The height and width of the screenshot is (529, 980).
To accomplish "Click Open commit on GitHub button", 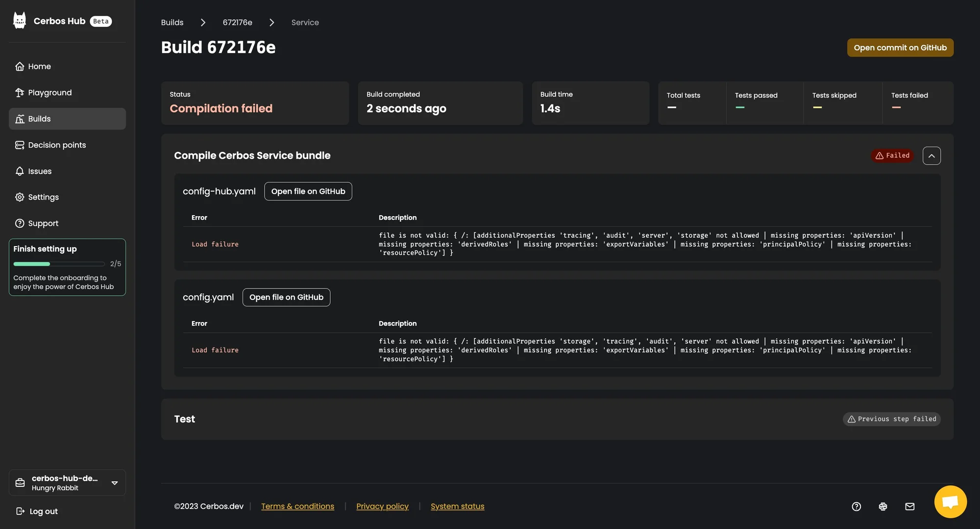I will (x=900, y=48).
